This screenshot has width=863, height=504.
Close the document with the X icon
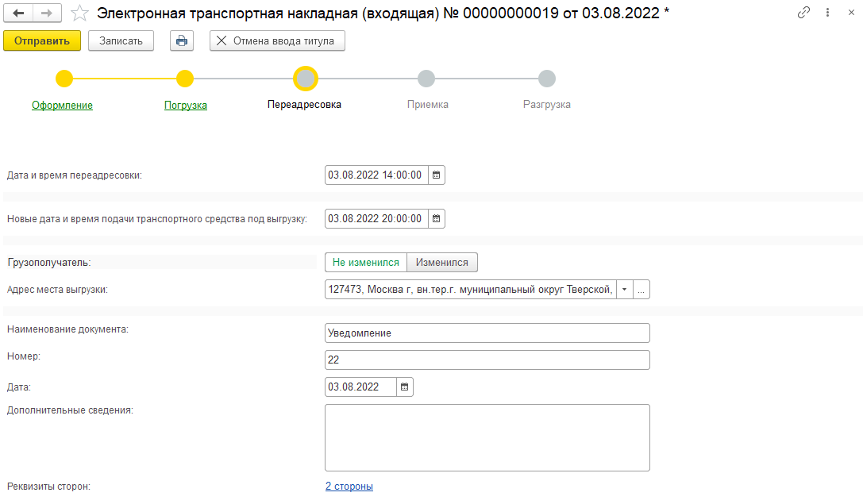(x=851, y=13)
